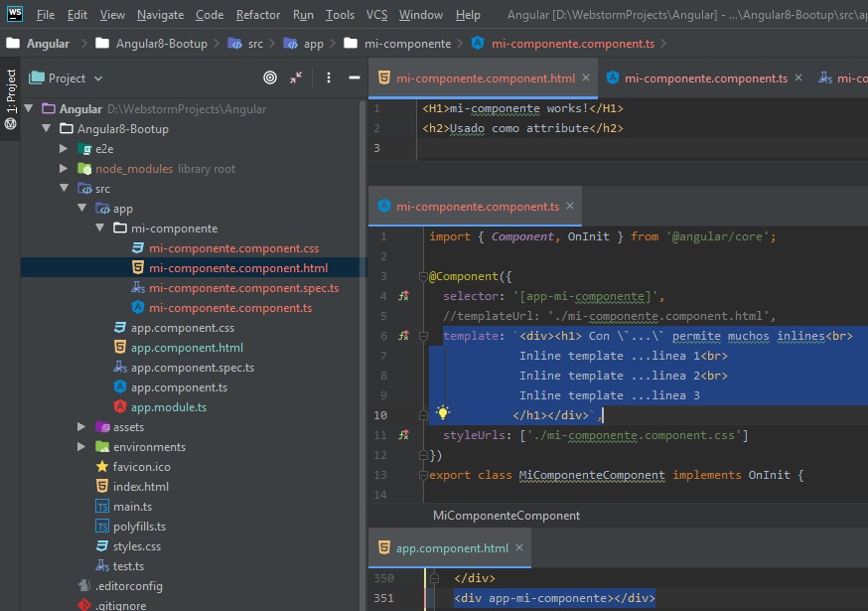The width and height of the screenshot is (868, 611).
Task: Close the app.component.html editor tab
Action: point(519,547)
